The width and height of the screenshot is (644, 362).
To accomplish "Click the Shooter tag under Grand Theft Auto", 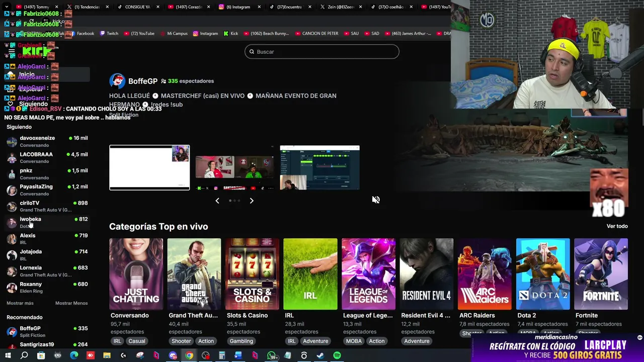I will [x=181, y=341].
